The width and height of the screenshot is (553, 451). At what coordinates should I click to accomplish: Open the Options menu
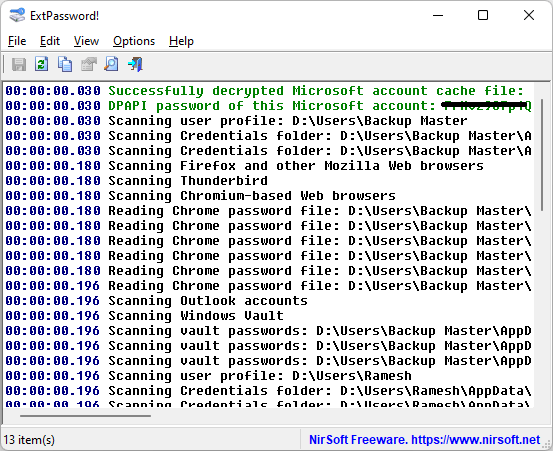[134, 41]
